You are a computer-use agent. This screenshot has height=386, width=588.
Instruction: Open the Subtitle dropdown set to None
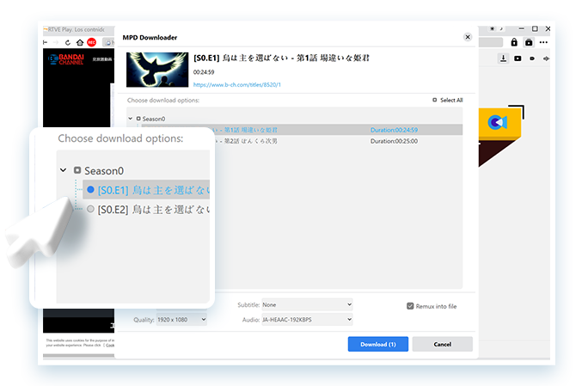(307, 304)
